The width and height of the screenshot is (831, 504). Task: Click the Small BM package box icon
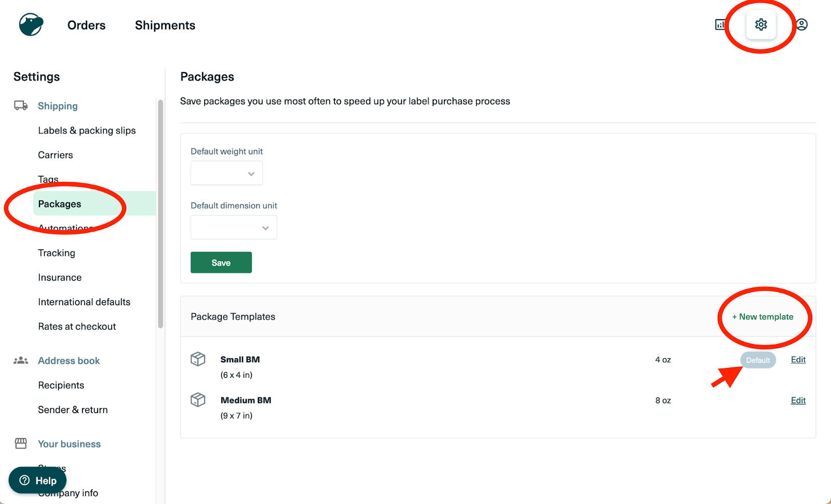198,359
